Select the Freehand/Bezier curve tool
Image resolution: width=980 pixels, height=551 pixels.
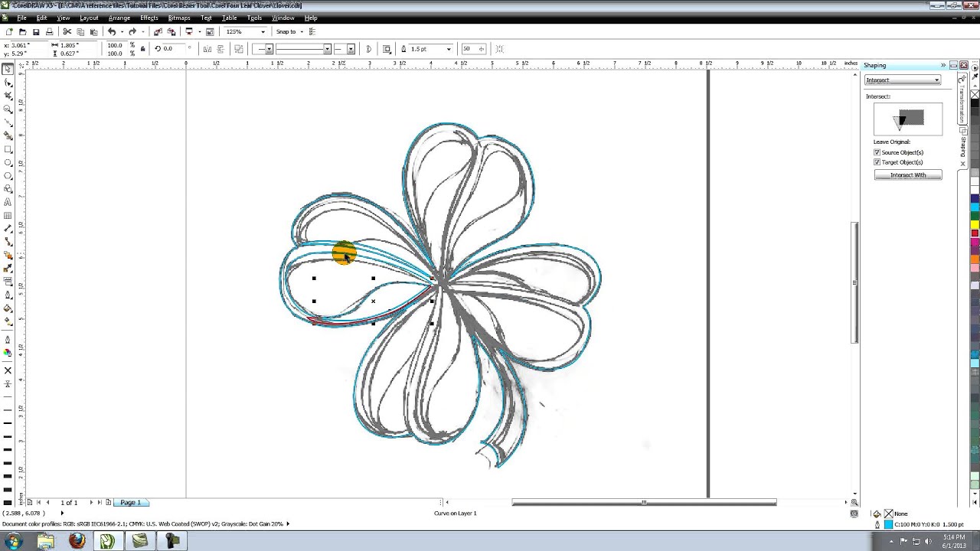pyautogui.click(x=8, y=122)
